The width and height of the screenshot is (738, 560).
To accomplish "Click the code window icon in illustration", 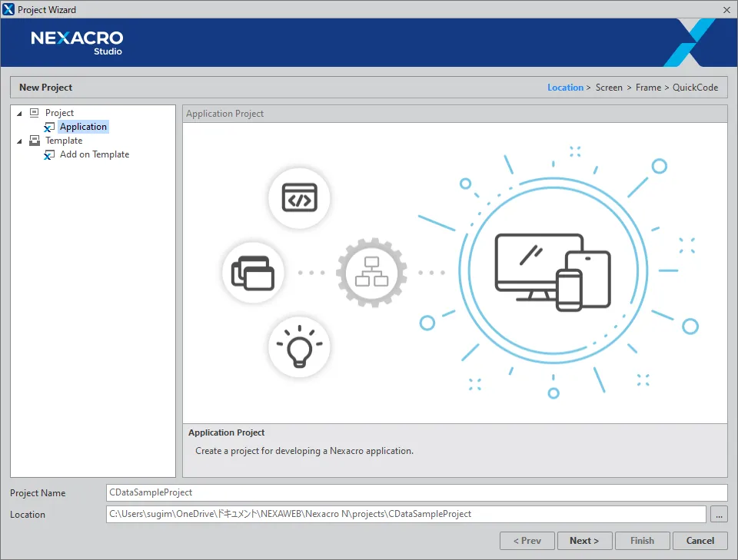I will 299,199.
